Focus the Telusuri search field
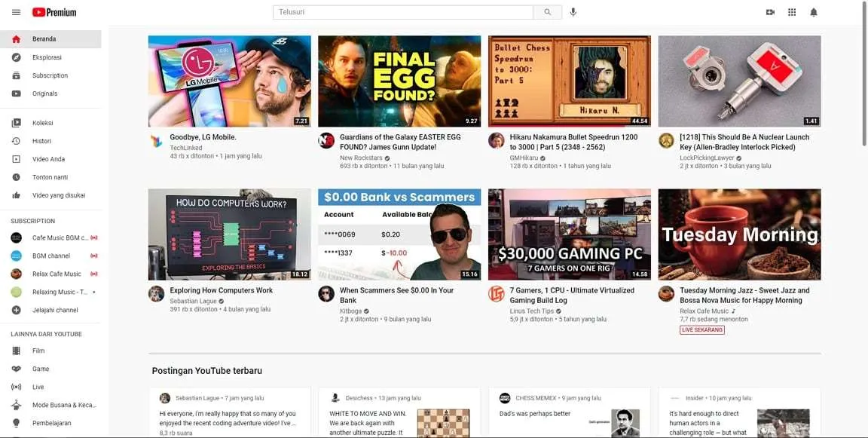This screenshot has height=438, width=868. click(403, 12)
